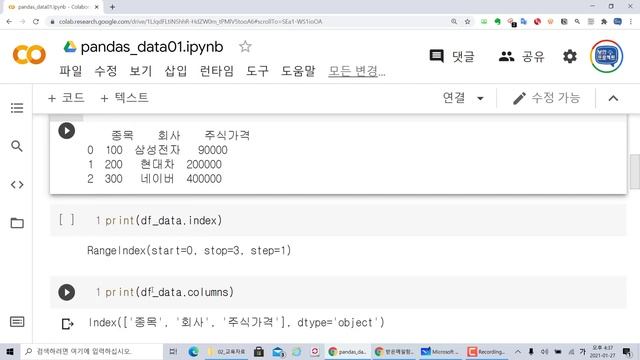Click the browser back arrow
This screenshot has width=640, height=360.
(9, 22)
